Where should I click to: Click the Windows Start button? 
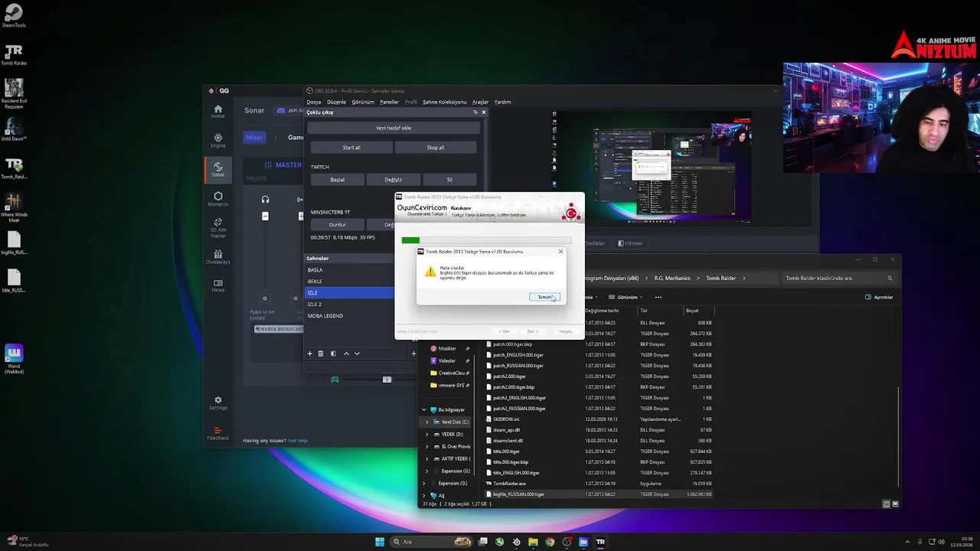[x=380, y=542]
